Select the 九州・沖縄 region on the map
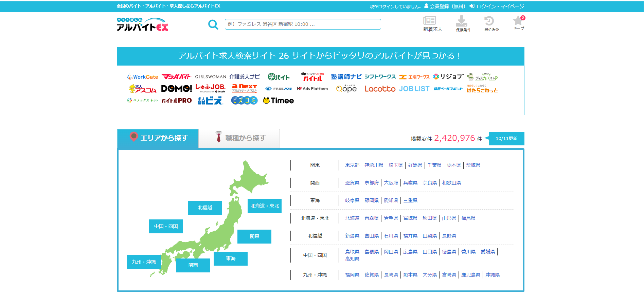 [x=144, y=262]
